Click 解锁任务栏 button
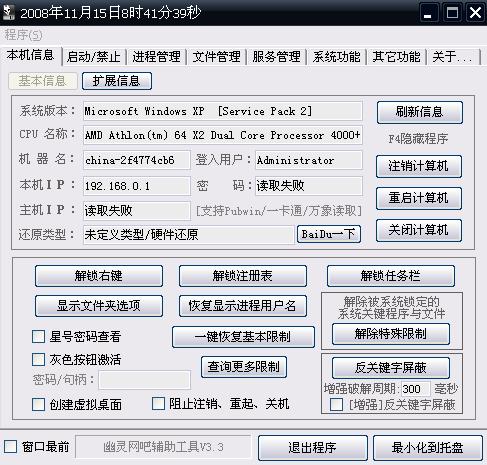 pyautogui.click(x=391, y=276)
